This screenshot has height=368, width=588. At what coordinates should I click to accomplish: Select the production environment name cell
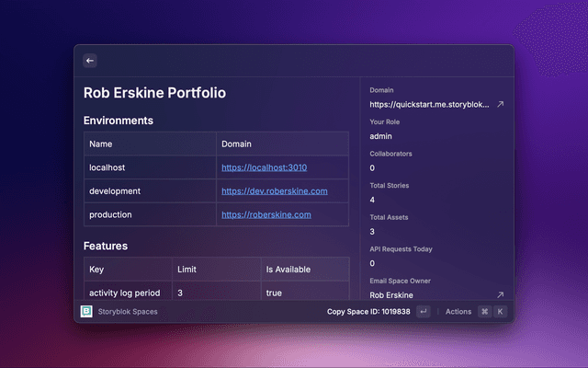point(110,214)
